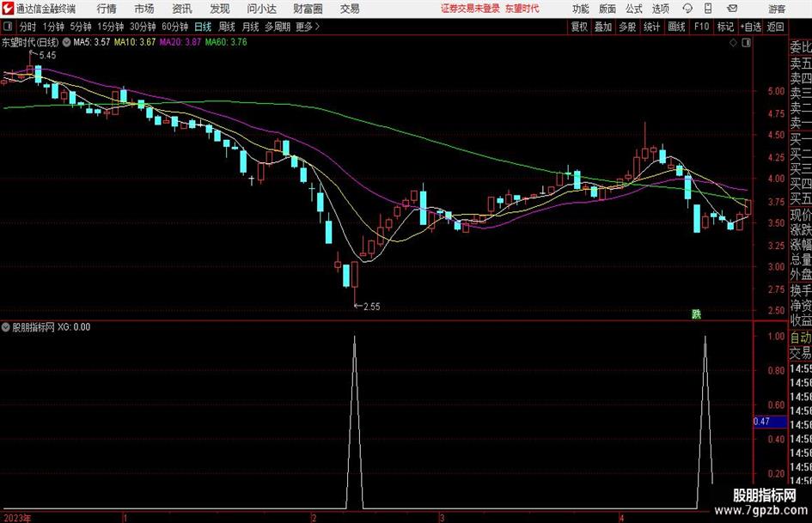The width and height of the screenshot is (812, 523).
Task: Click the 通达信 red logo icon
Action: pos(7,9)
